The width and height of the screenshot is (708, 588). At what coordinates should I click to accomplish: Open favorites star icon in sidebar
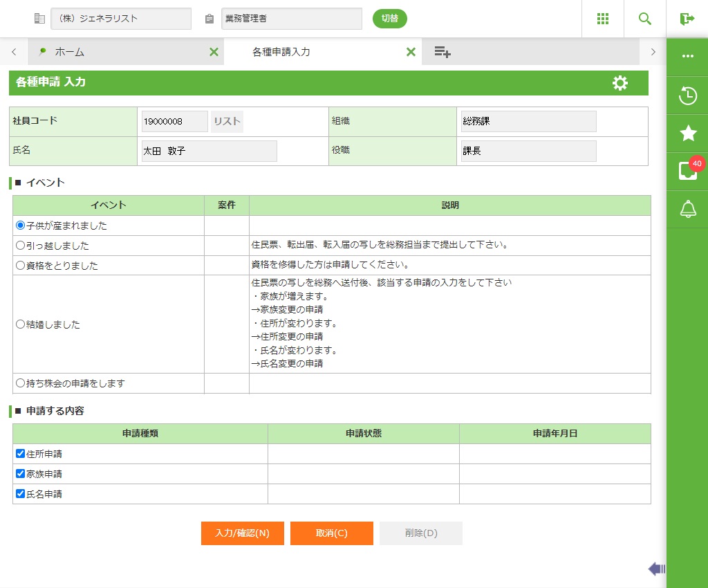(x=687, y=134)
